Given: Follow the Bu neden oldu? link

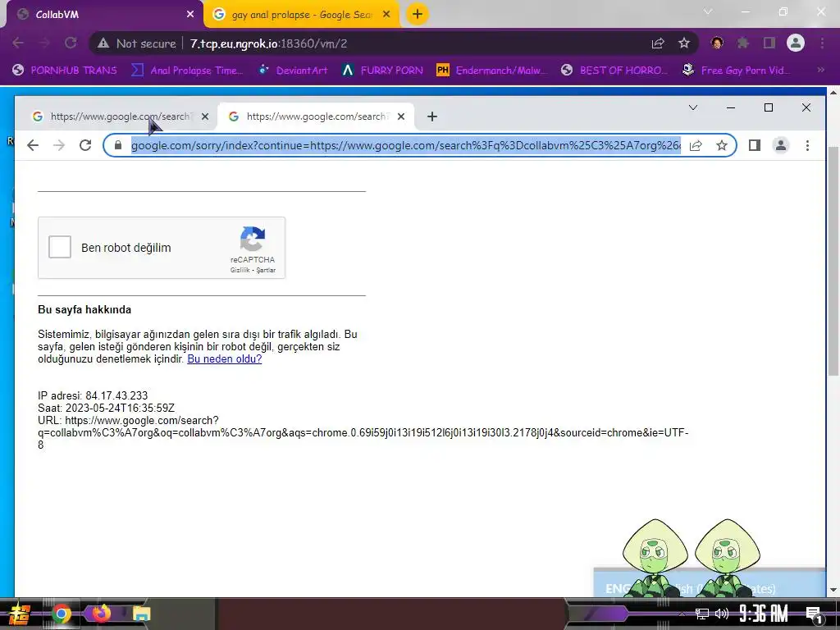Looking at the screenshot, I should click(225, 359).
